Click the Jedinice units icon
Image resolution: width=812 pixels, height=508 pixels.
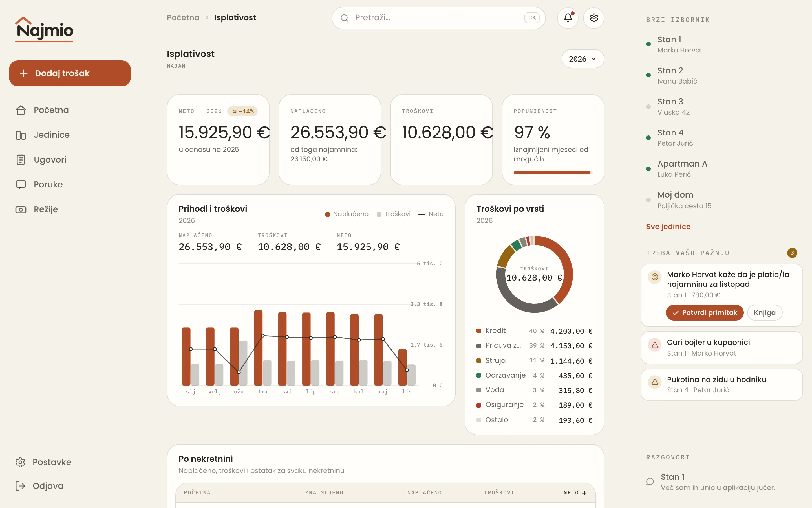21,135
